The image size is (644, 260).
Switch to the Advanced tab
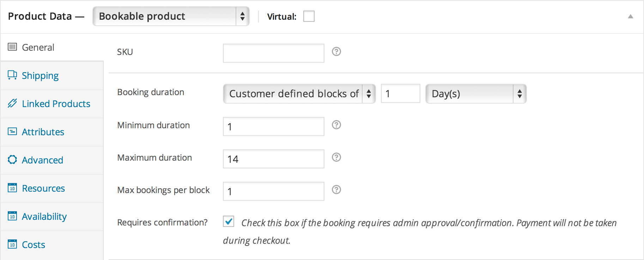[x=52, y=160]
